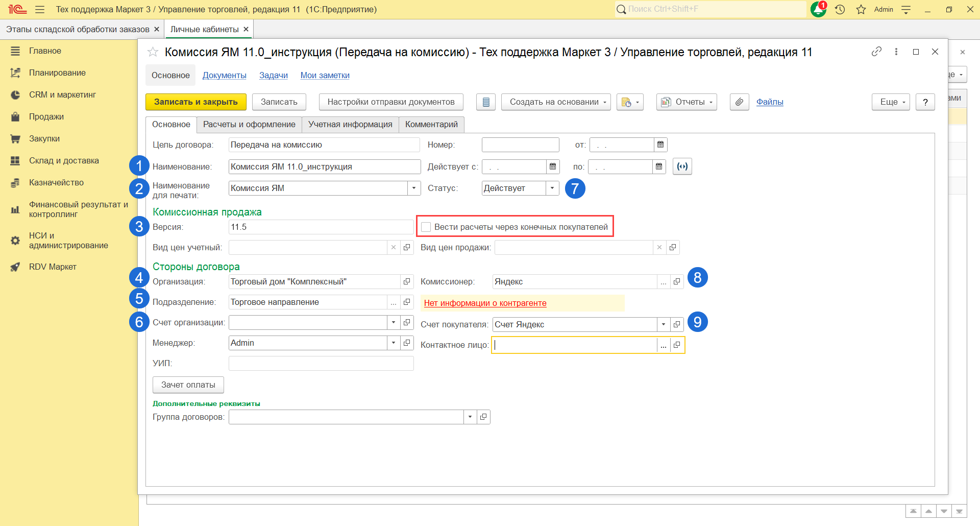
Task: Add form to favorites with star icon
Action: (x=153, y=52)
